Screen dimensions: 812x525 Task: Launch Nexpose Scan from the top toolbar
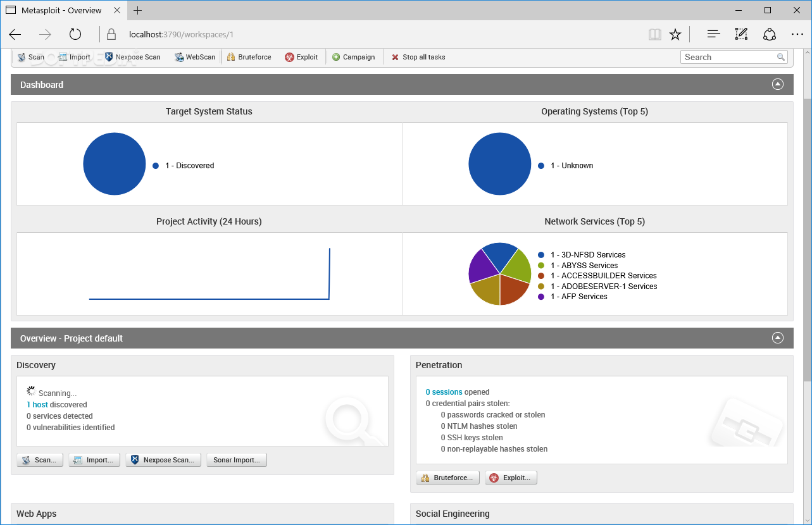coord(133,57)
